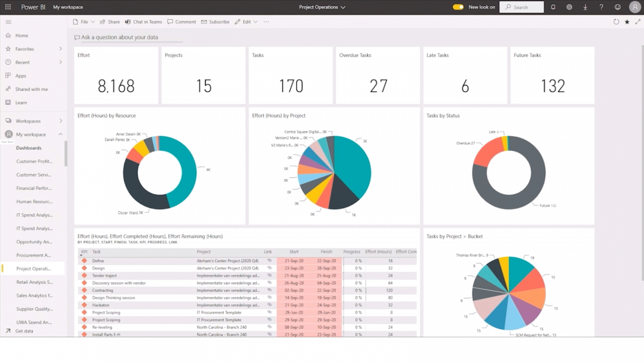Toggle the New look switch on

458,7
